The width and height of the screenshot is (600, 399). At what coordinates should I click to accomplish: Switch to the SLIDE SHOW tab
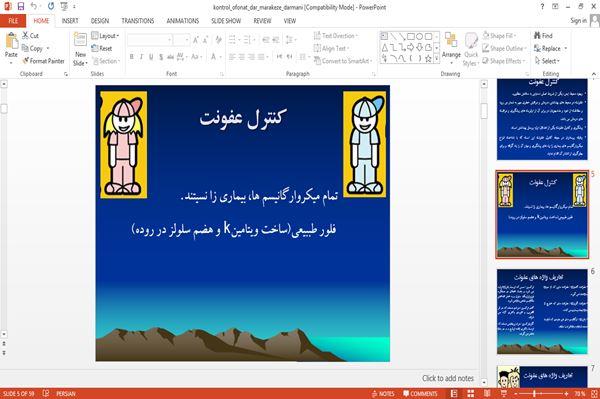pos(226,21)
